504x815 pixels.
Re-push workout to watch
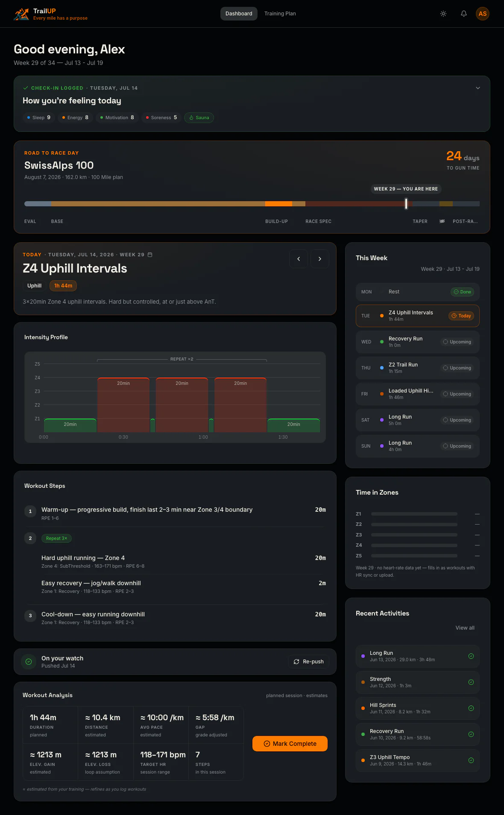[309, 662]
